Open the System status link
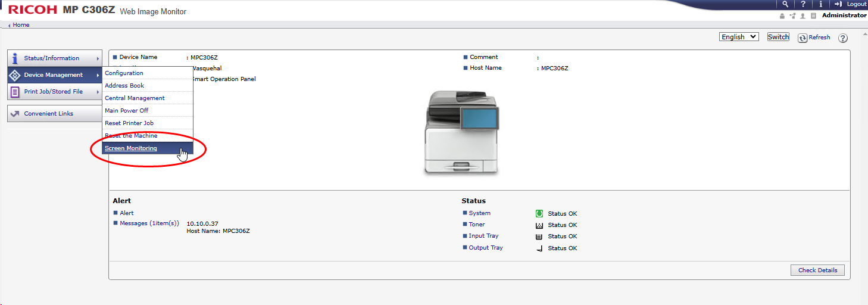The image size is (868, 305). tap(480, 213)
